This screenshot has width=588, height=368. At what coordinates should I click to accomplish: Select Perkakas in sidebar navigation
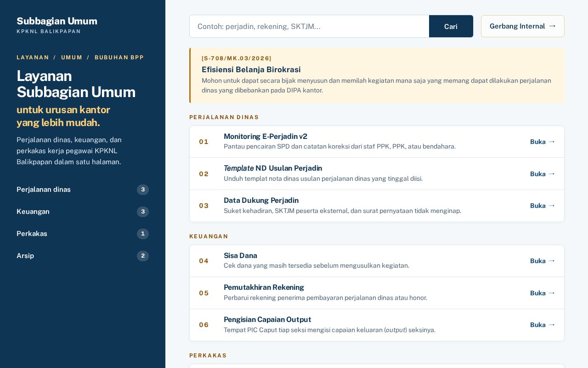[x=83, y=234]
